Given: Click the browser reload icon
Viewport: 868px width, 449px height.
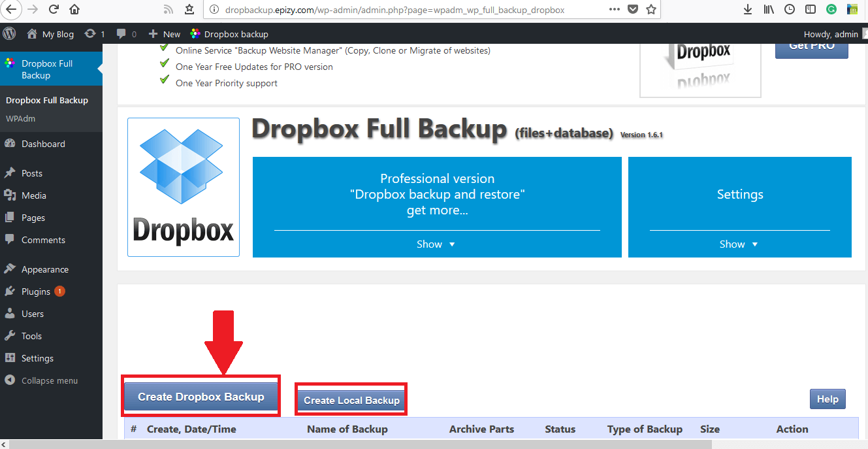Looking at the screenshot, I should click(54, 9).
